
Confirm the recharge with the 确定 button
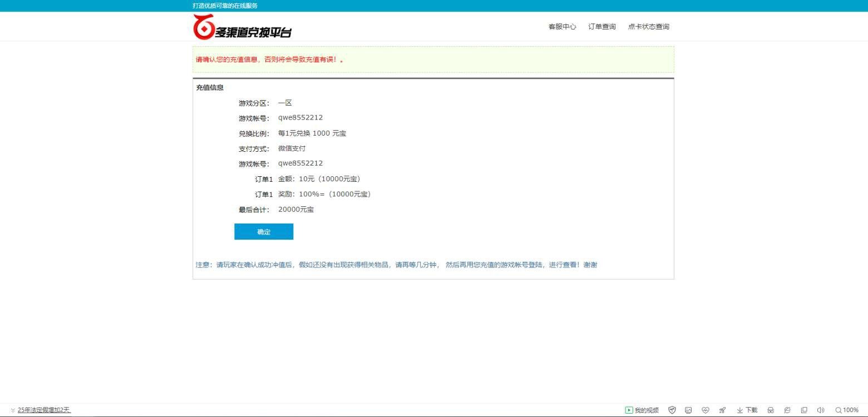click(264, 232)
